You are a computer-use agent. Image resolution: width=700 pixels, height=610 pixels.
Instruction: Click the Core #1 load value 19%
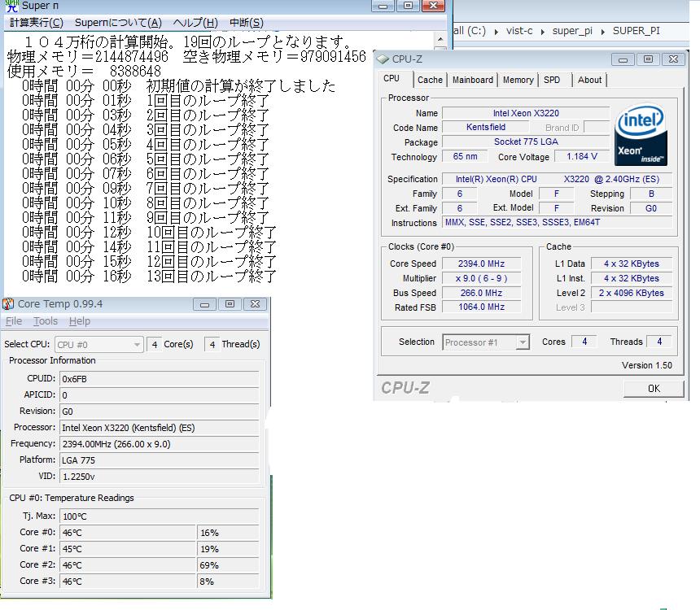pos(228,549)
